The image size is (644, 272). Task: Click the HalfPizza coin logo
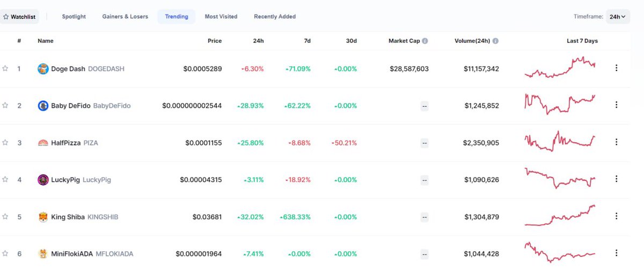pyautogui.click(x=43, y=143)
